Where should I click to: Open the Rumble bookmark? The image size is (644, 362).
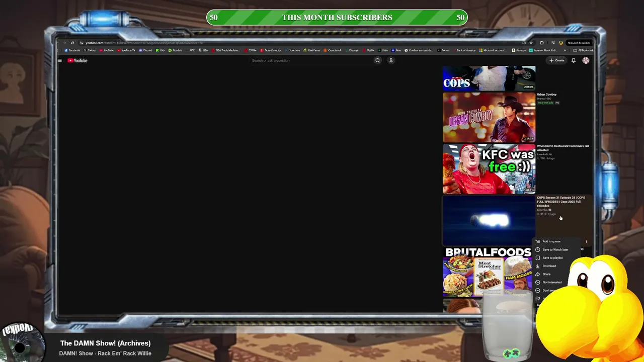click(x=176, y=50)
